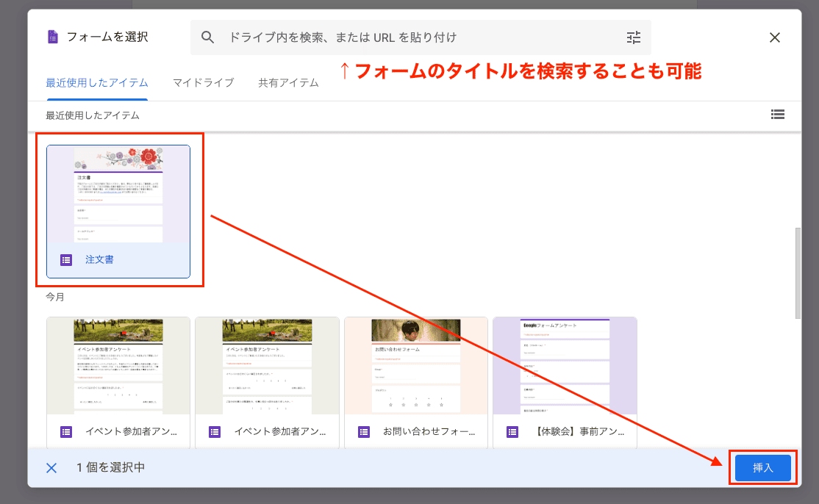Go to the 共有アイテム tab

pyautogui.click(x=288, y=83)
